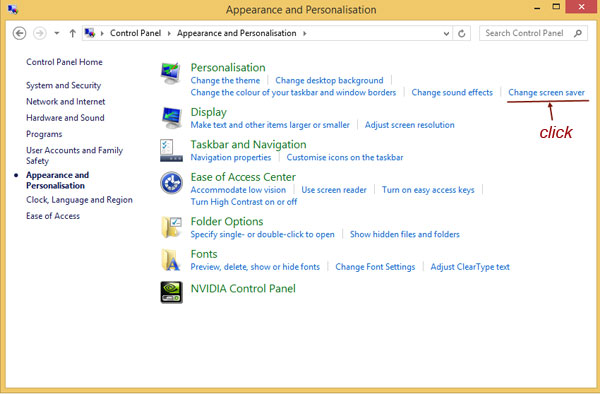
Task: Select Appearance and Personalisation in sidebar
Action: 57,180
